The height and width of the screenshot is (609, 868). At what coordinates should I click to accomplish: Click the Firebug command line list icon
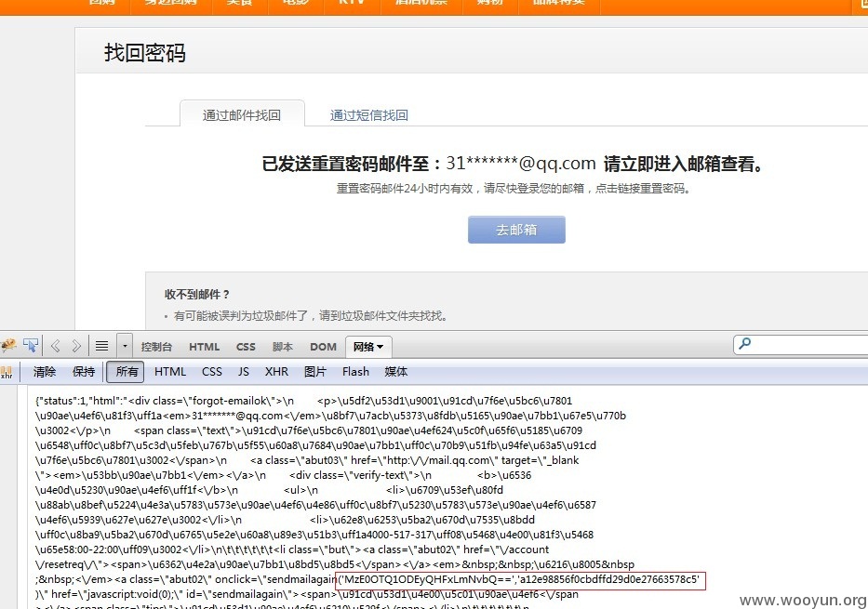point(101,346)
